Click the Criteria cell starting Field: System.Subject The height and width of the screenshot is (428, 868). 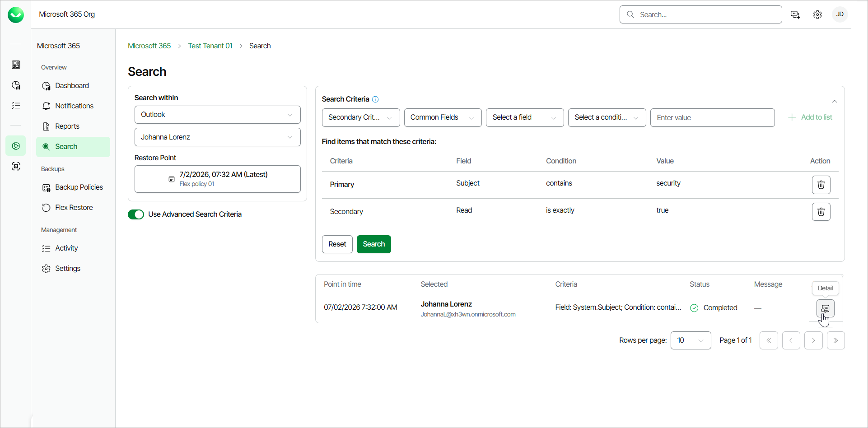(618, 307)
